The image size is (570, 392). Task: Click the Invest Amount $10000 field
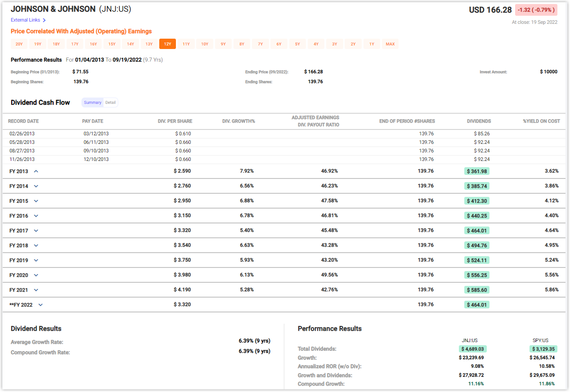[548, 72]
